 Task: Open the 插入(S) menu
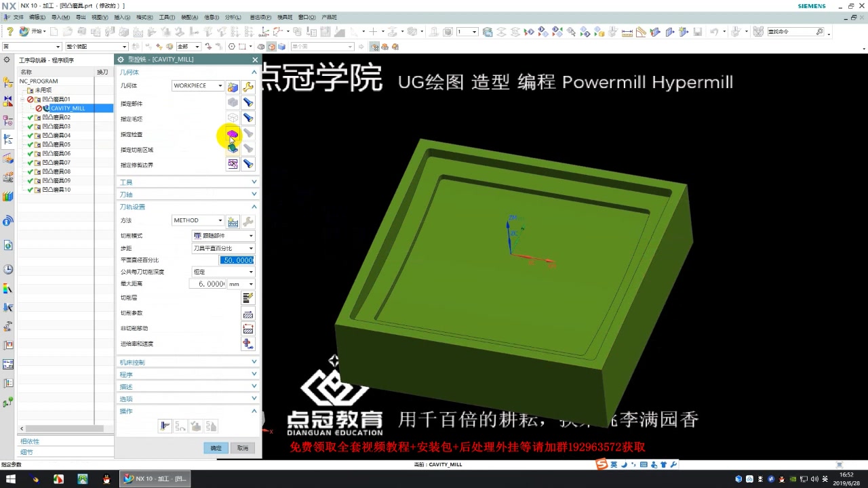(x=122, y=17)
